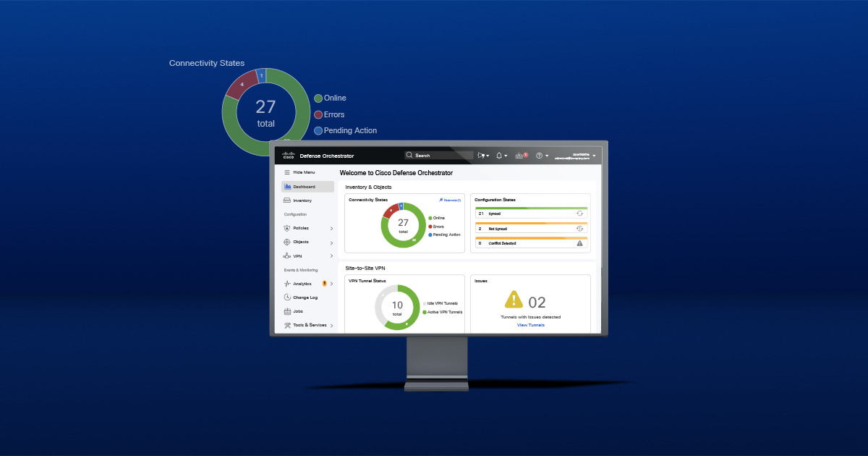
Task: Open the username account dropdown
Action: [x=582, y=155]
